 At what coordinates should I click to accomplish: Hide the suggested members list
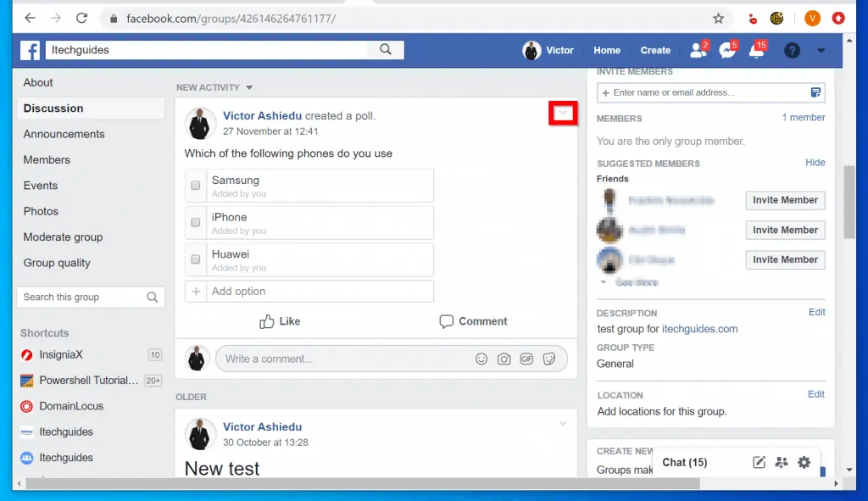pos(815,162)
